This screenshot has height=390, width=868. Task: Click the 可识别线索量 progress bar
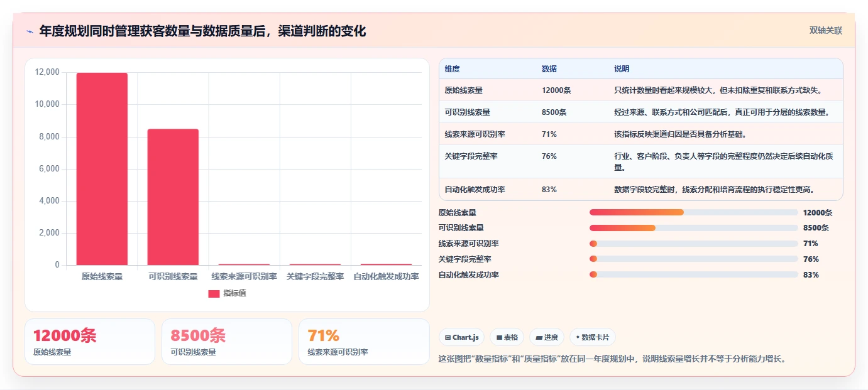click(x=693, y=228)
